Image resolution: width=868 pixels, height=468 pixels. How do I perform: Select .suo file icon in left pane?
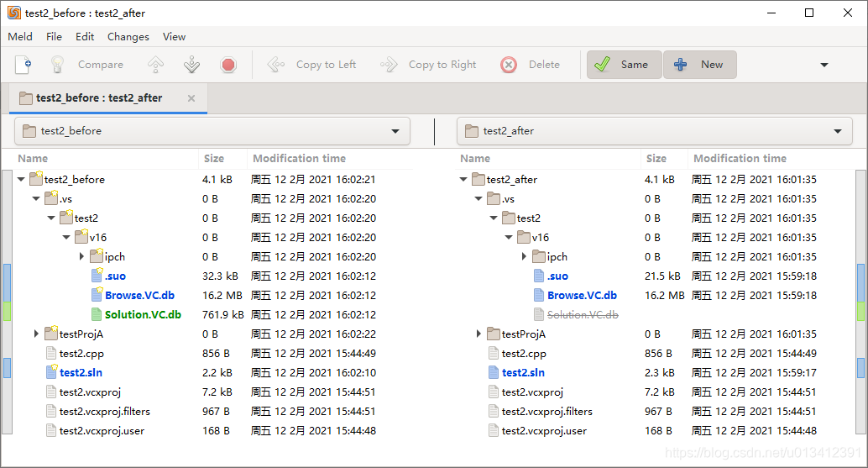pyautogui.click(x=97, y=276)
